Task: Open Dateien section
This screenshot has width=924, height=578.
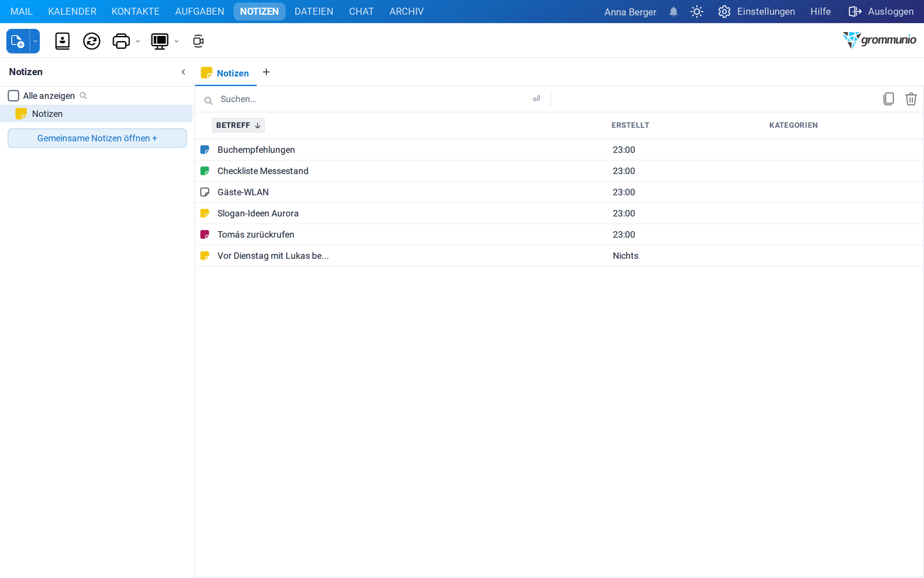Action: (x=314, y=12)
